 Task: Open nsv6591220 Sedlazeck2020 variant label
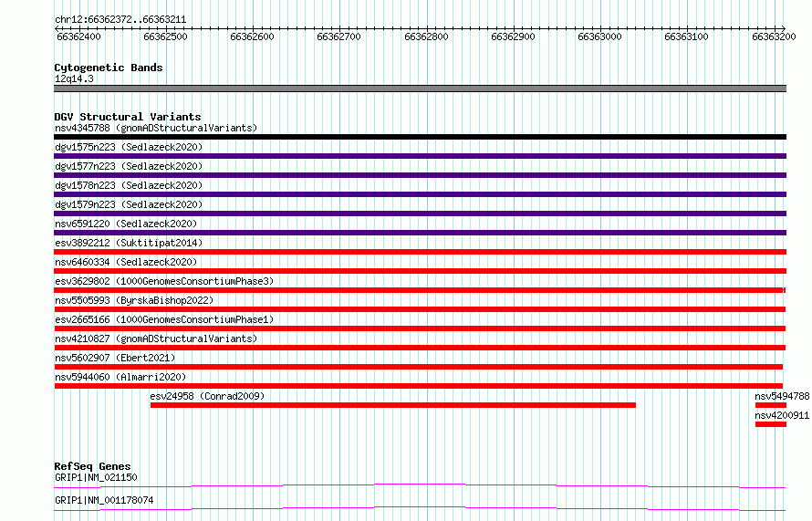click(126, 224)
